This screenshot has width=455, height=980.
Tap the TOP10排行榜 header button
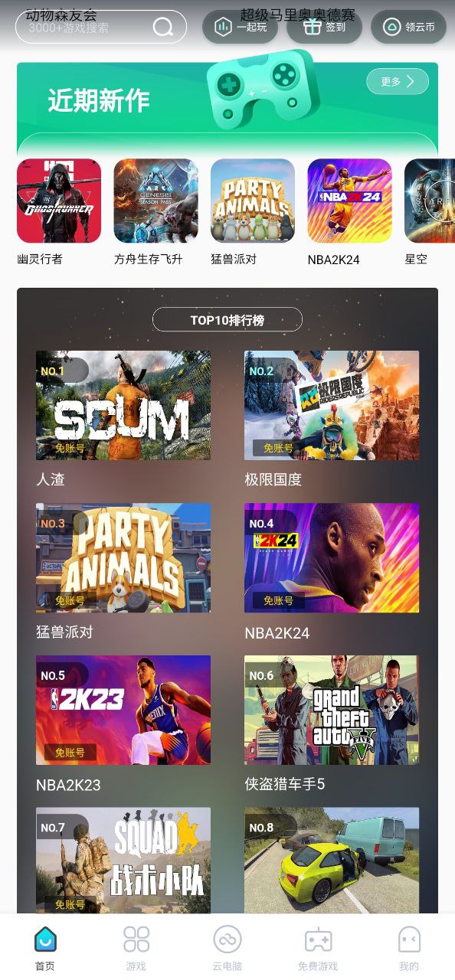click(227, 320)
